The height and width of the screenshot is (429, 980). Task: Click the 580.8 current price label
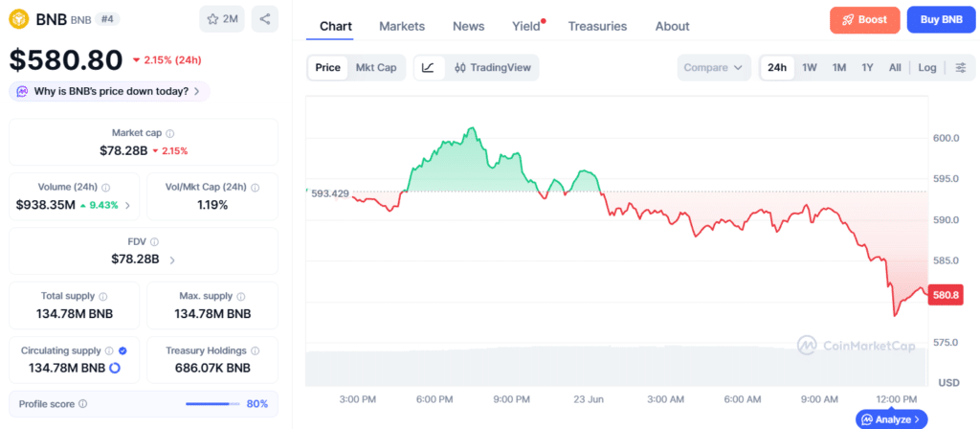coord(946,295)
